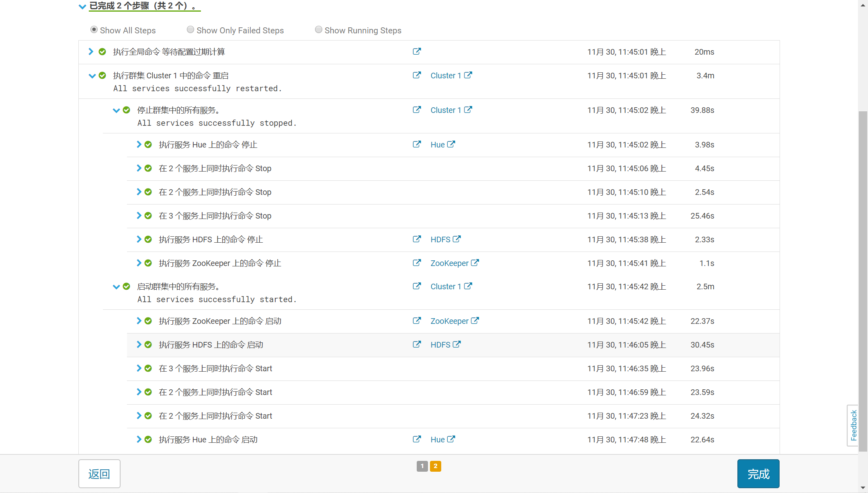The width and height of the screenshot is (868, 493).
Task: Click the 返回 back button
Action: coord(99,474)
